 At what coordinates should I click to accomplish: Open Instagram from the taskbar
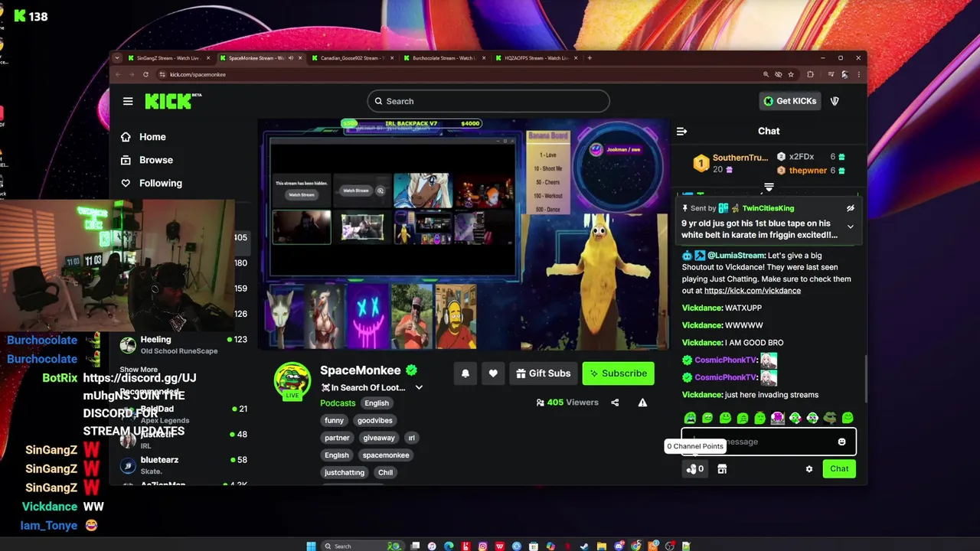(482, 546)
